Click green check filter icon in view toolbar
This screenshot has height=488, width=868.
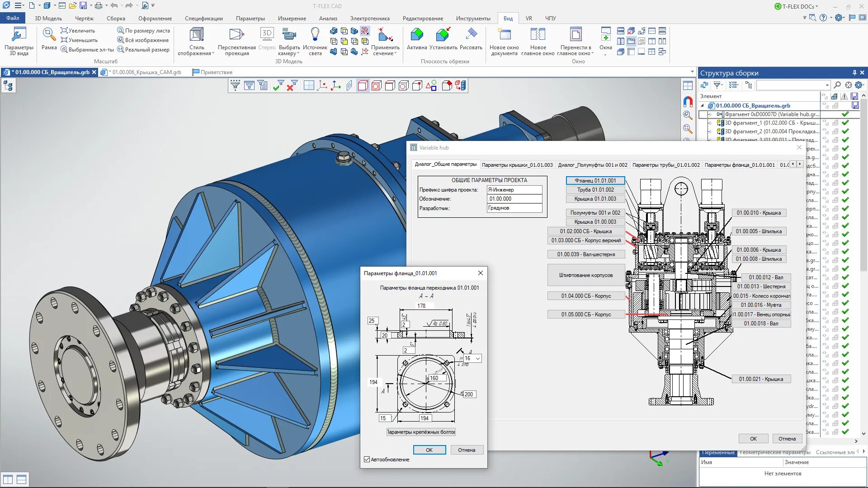click(278, 85)
